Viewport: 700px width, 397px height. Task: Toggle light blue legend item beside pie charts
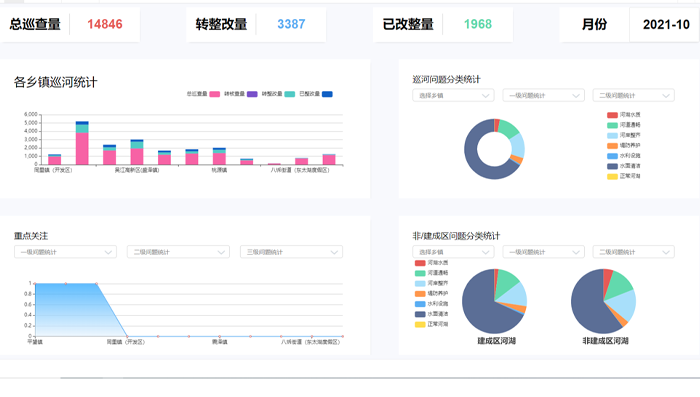click(x=432, y=283)
